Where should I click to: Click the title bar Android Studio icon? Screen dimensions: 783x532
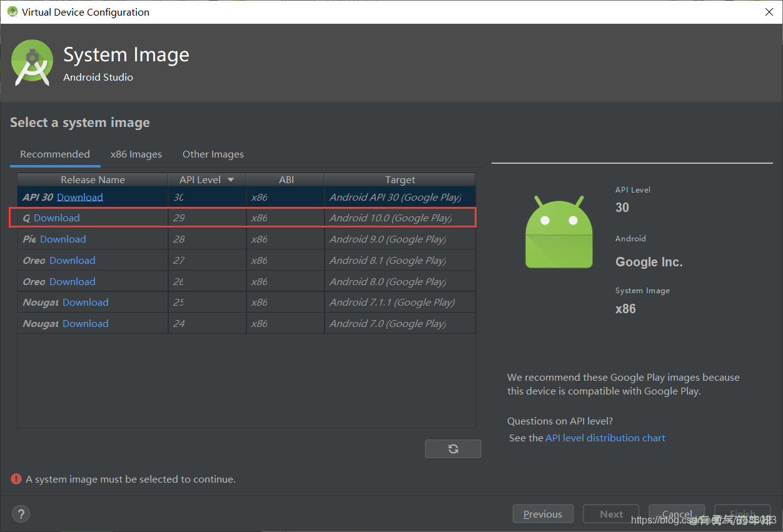click(x=12, y=12)
